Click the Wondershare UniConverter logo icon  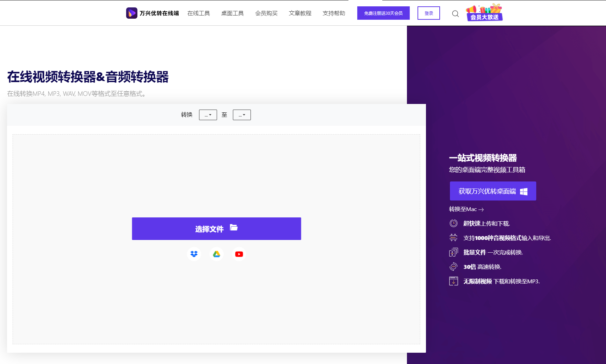(x=132, y=13)
